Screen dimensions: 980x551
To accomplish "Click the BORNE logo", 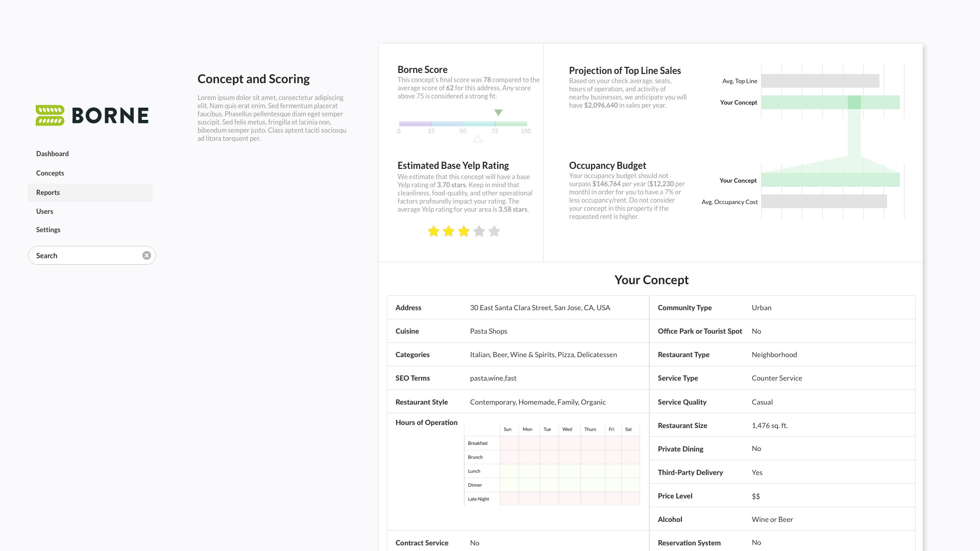I will (92, 115).
